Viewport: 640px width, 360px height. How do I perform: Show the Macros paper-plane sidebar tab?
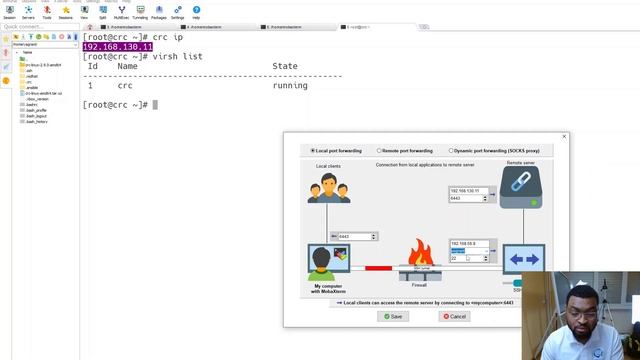(6, 67)
